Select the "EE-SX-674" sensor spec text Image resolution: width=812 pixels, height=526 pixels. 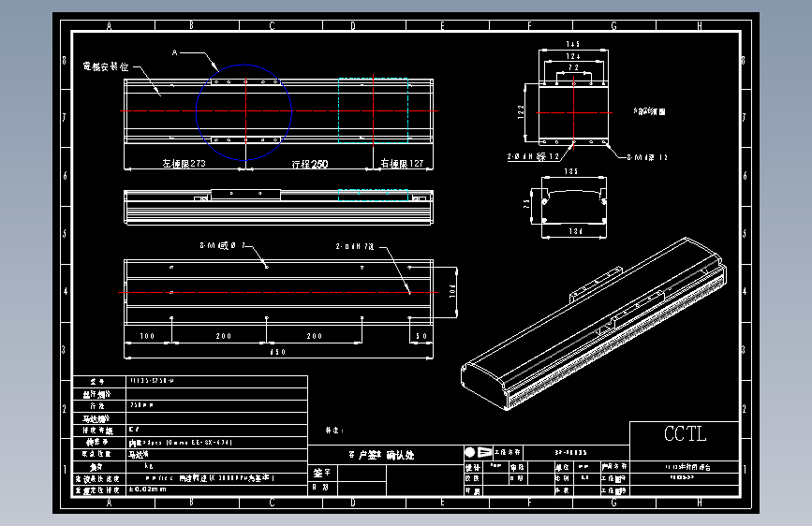212,443
